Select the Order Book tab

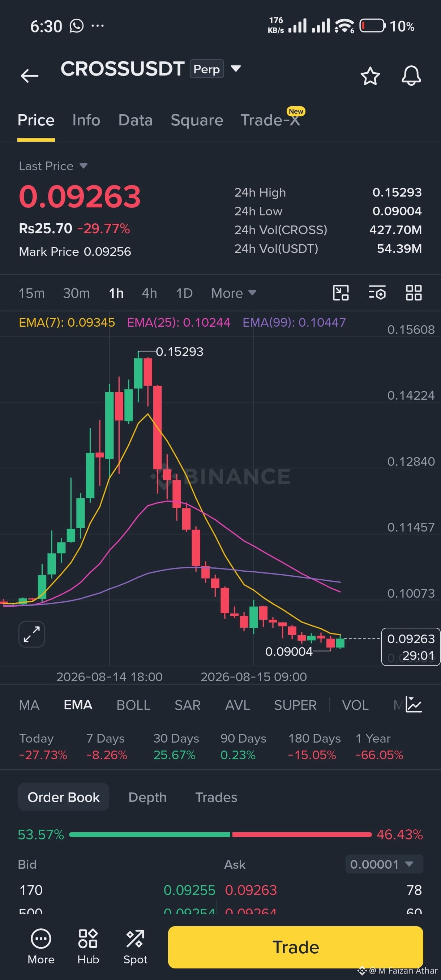(64, 797)
